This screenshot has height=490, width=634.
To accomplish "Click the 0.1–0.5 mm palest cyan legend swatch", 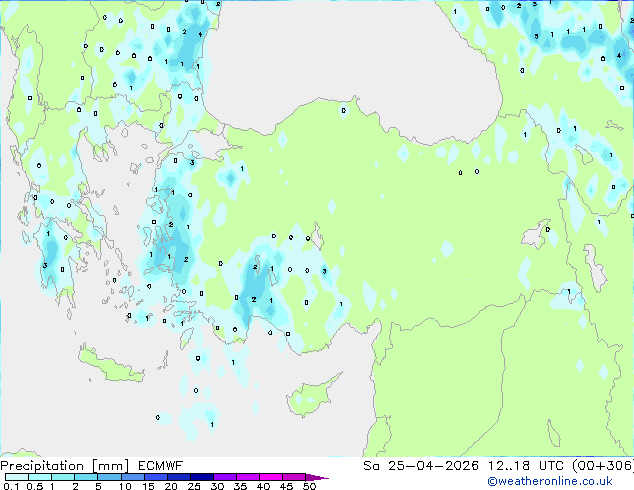I will pos(17,477).
